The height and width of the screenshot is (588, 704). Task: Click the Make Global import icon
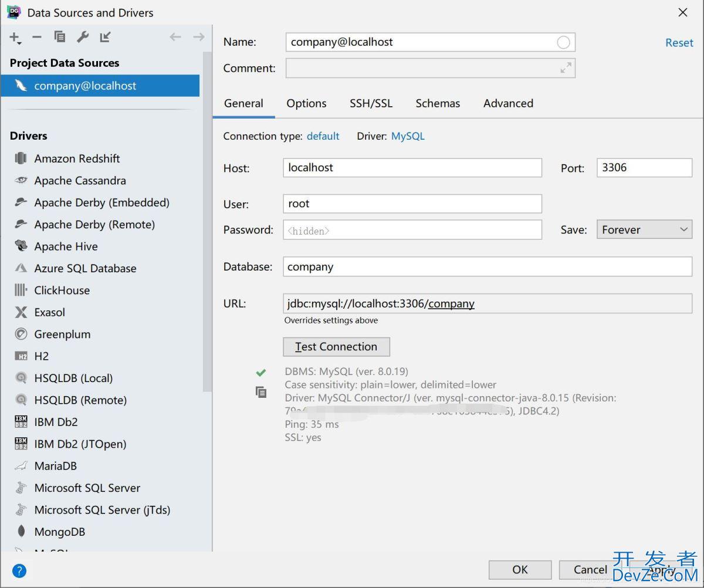point(105,37)
